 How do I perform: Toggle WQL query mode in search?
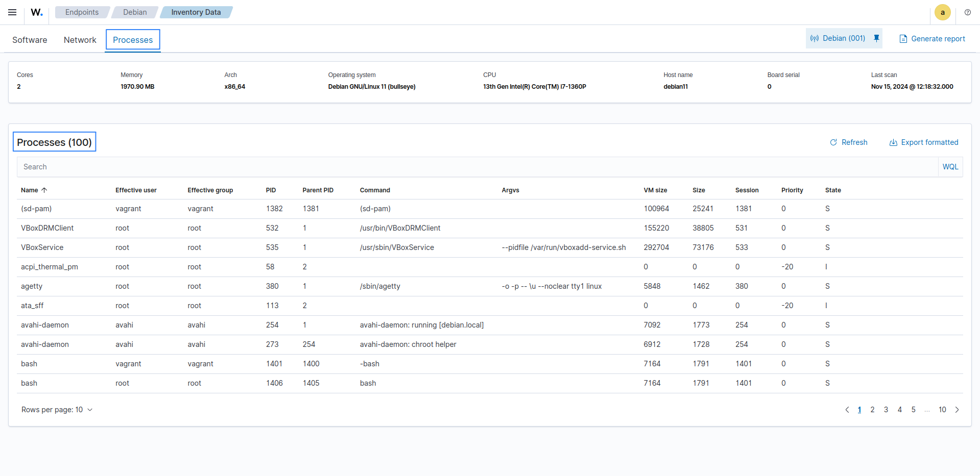(x=950, y=167)
